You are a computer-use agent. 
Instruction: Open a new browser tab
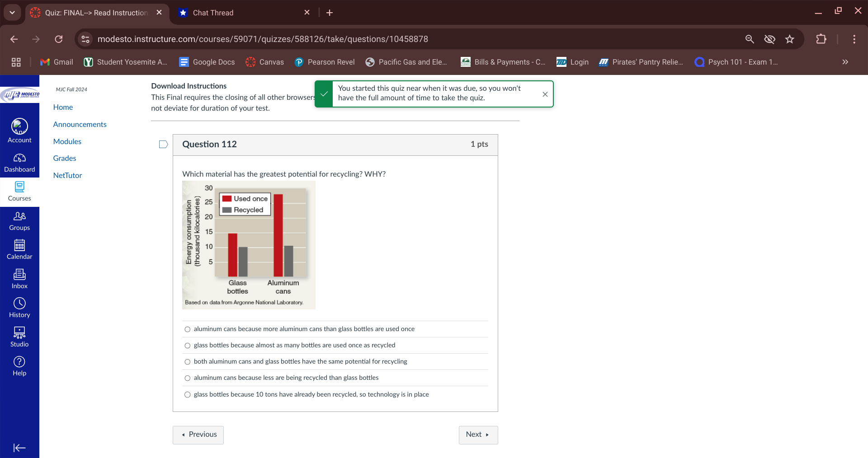coord(330,13)
